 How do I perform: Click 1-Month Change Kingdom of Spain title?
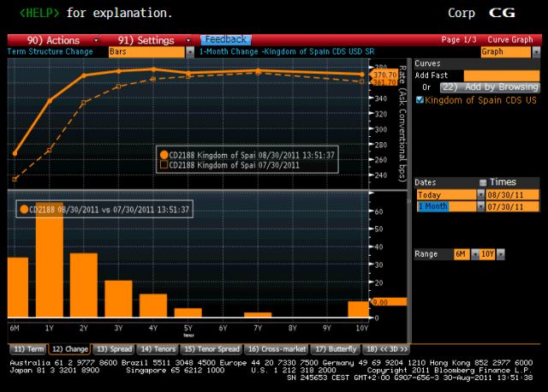click(x=287, y=51)
